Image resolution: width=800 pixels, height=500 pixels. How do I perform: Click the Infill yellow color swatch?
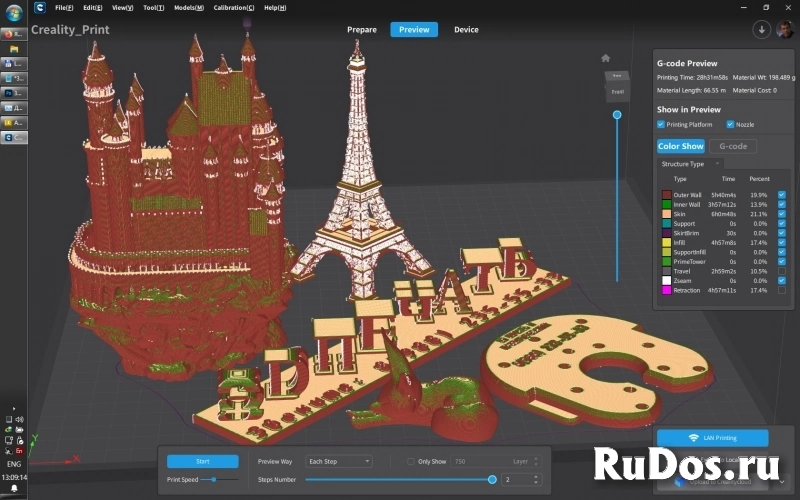point(666,243)
